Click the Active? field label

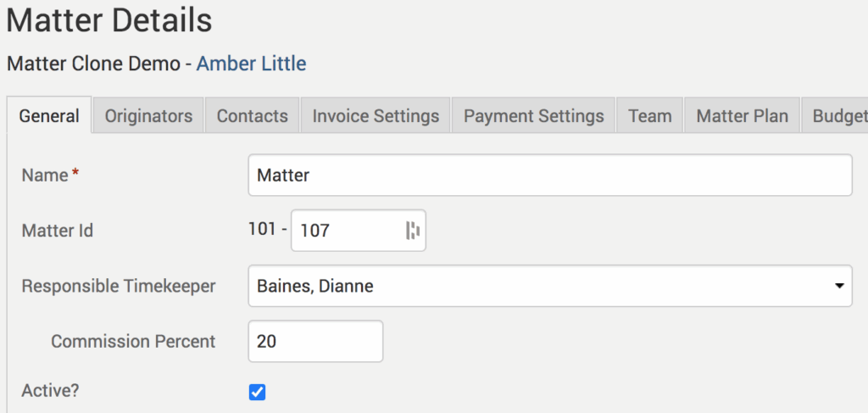(x=52, y=392)
